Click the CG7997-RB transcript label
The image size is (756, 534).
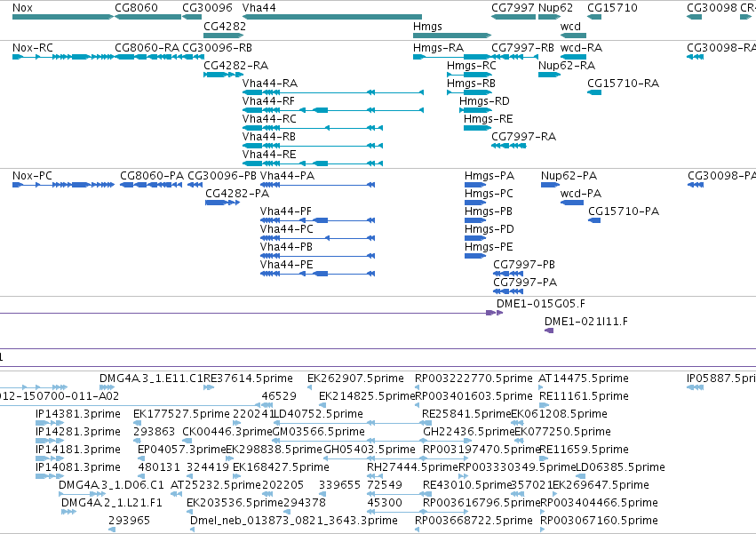[x=522, y=48]
